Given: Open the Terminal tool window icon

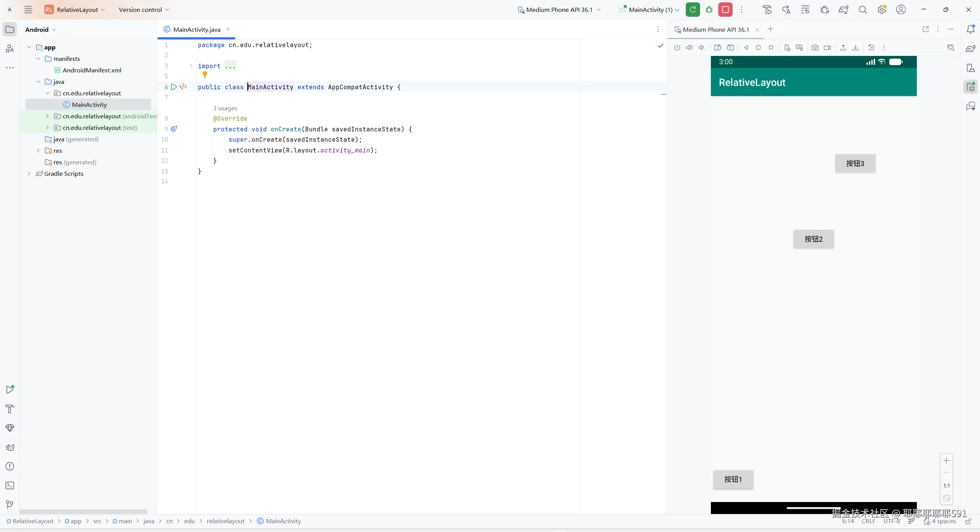Looking at the screenshot, I should point(10,485).
